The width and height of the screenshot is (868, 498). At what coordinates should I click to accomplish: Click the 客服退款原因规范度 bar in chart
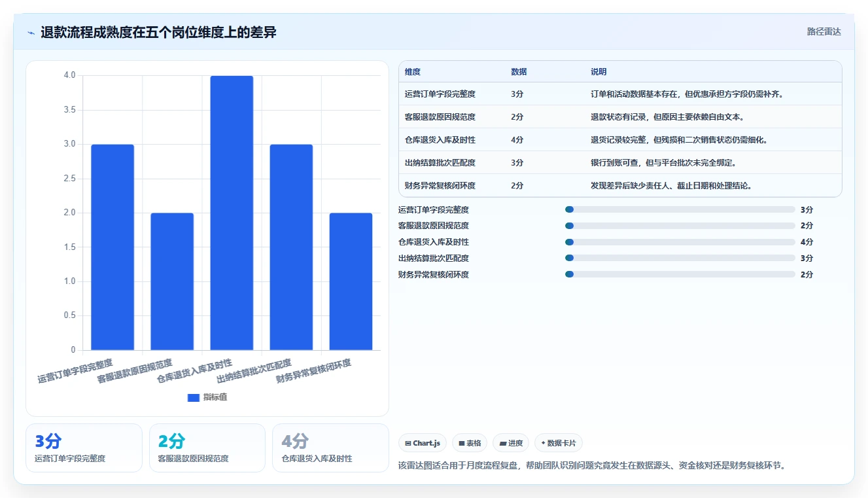point(172,281)
